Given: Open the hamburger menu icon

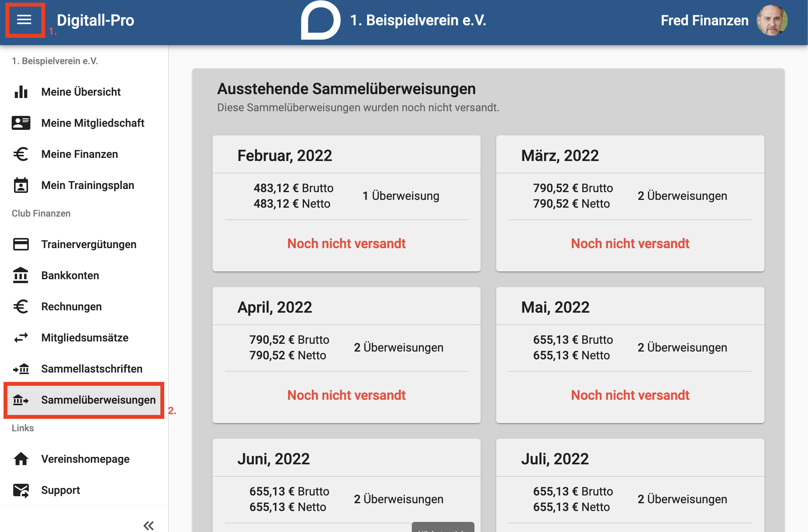Looking at the screenshot, I should 24,20.
